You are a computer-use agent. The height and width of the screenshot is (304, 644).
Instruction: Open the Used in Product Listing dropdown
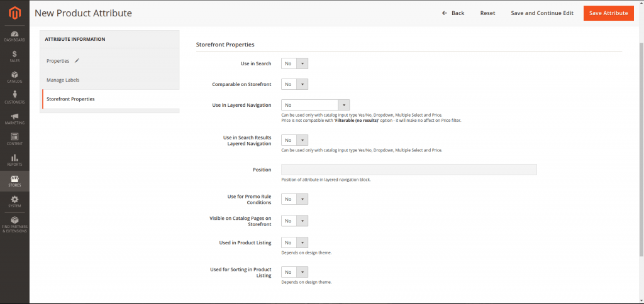(294, 242)
